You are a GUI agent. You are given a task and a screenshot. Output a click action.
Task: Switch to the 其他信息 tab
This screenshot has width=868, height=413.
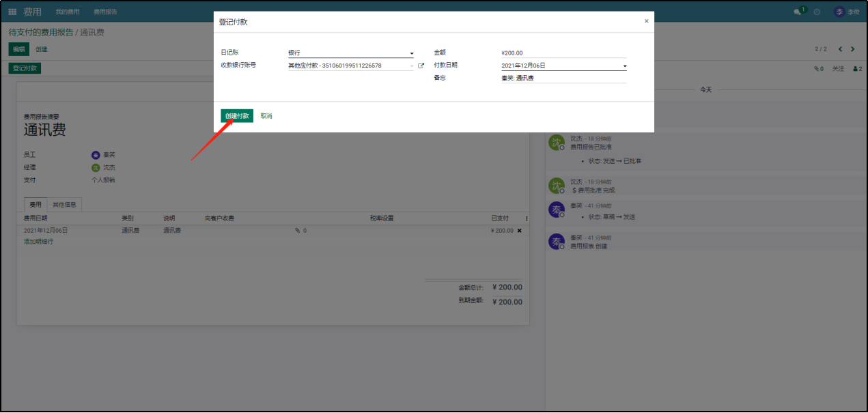(x=66, y=204)
